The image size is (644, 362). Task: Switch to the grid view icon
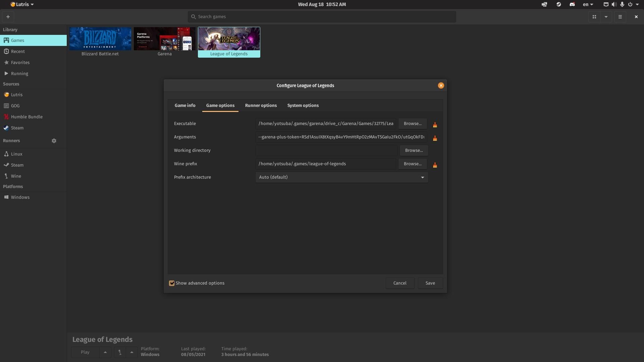point(594,17)
